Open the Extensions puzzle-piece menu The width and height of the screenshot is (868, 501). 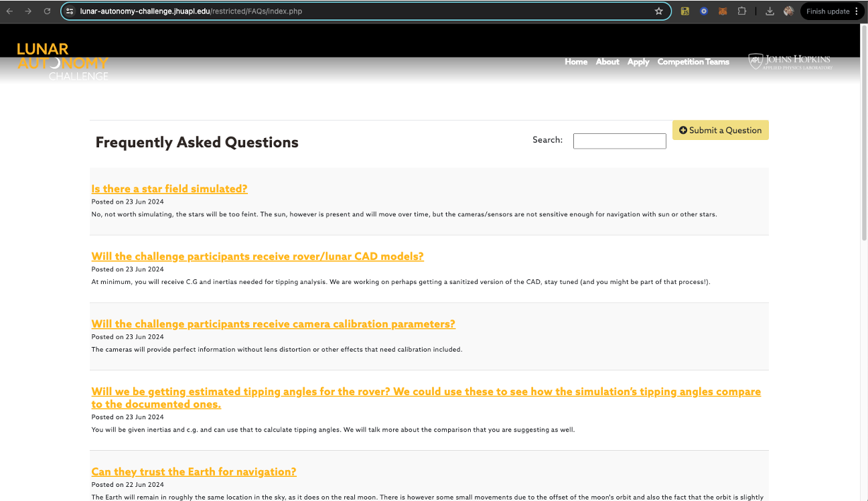pyautogui.click(x=741, y=11)
